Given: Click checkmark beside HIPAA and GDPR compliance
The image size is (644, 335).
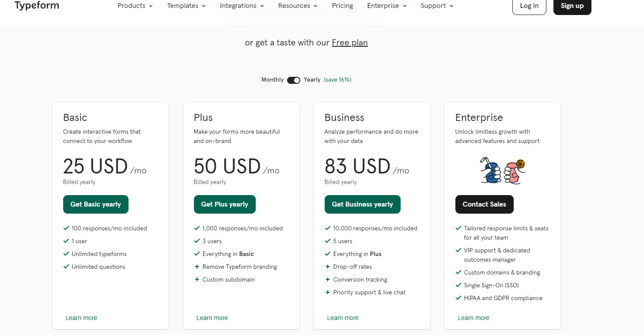Looking at the screenshot, I should tap(458, 298).
